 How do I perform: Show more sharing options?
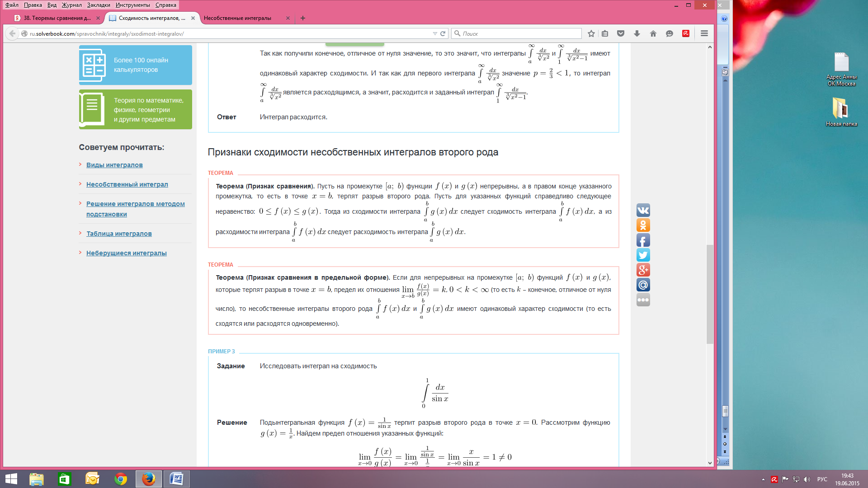click(x=643, y=300)
